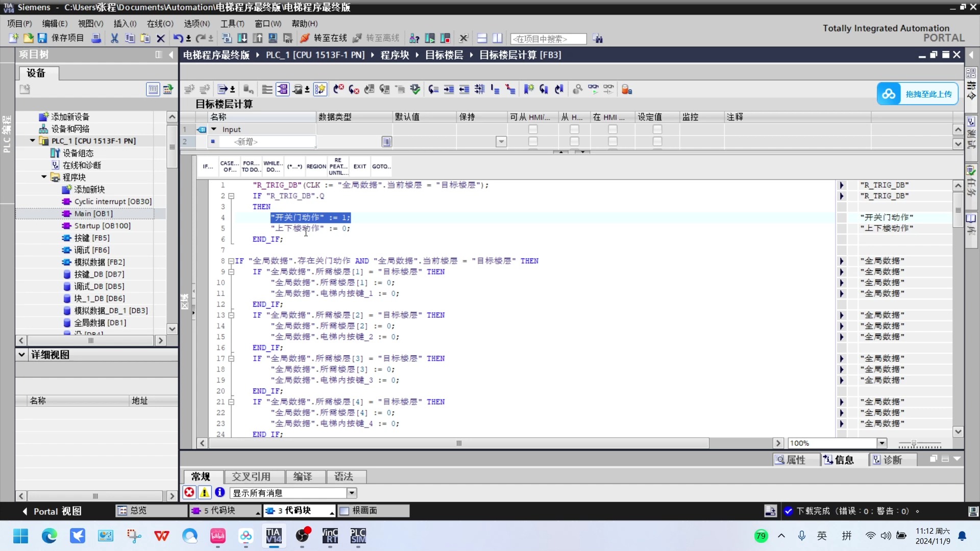The image size is (980, 551).
Task: Switch to the 交叉引用 tab
Action: pos(254,477)
